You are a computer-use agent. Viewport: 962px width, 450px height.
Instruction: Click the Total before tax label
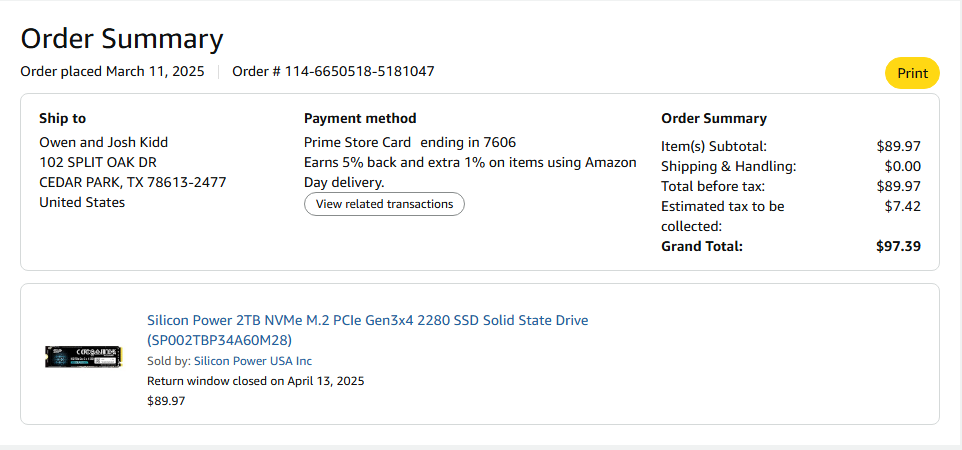[713, 186]
